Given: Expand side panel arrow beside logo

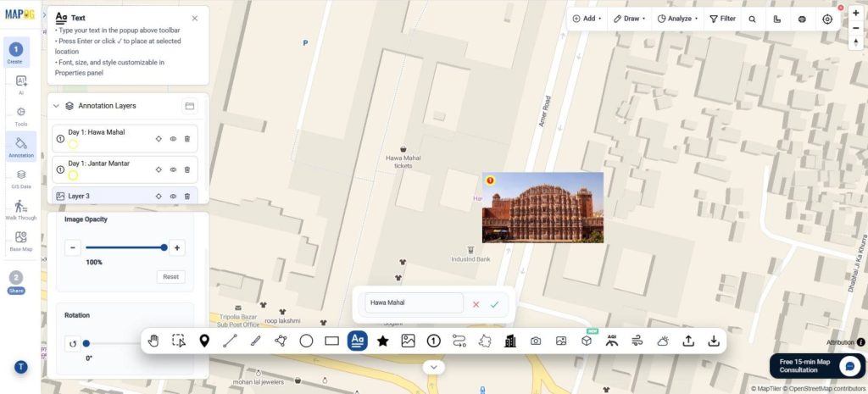Looking at the screenshot, I should coord(44,15).
